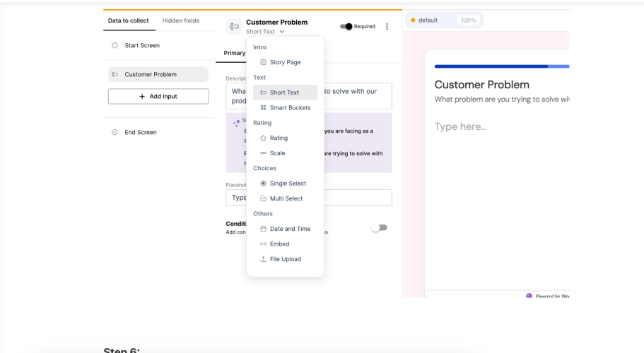Viewport: 644px width, 353px height.
Task: Select Multi Select from the type menu
Action: click(x=286, y=198)
